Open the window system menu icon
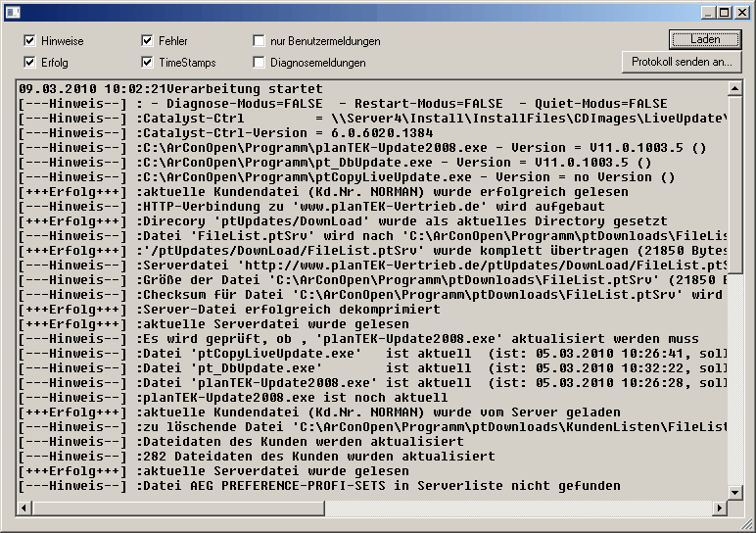 tap(12, 12)
